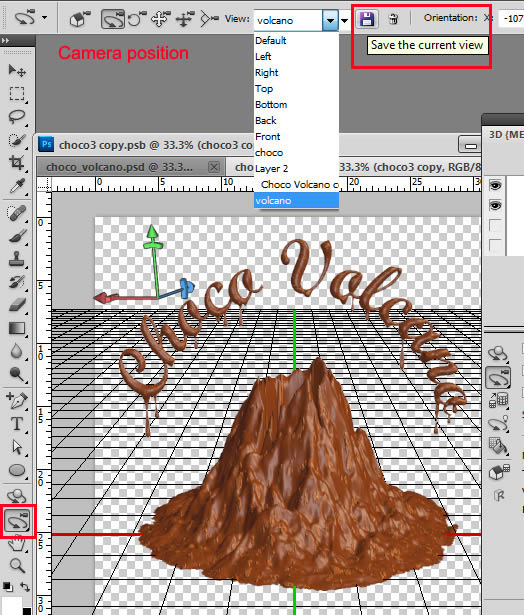Choose Top in the View list
Image resolution: width=524 pixels, height=615 pixels.
coord(296,89)
